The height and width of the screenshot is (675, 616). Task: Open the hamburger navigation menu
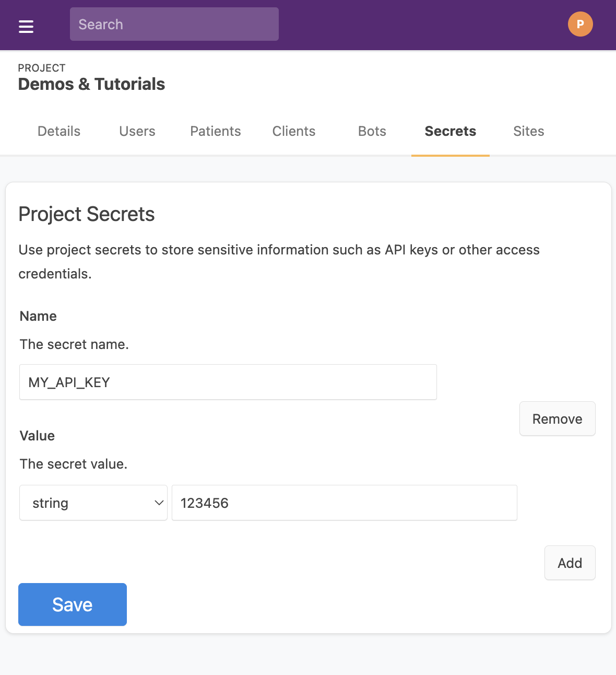click(26, 25)
